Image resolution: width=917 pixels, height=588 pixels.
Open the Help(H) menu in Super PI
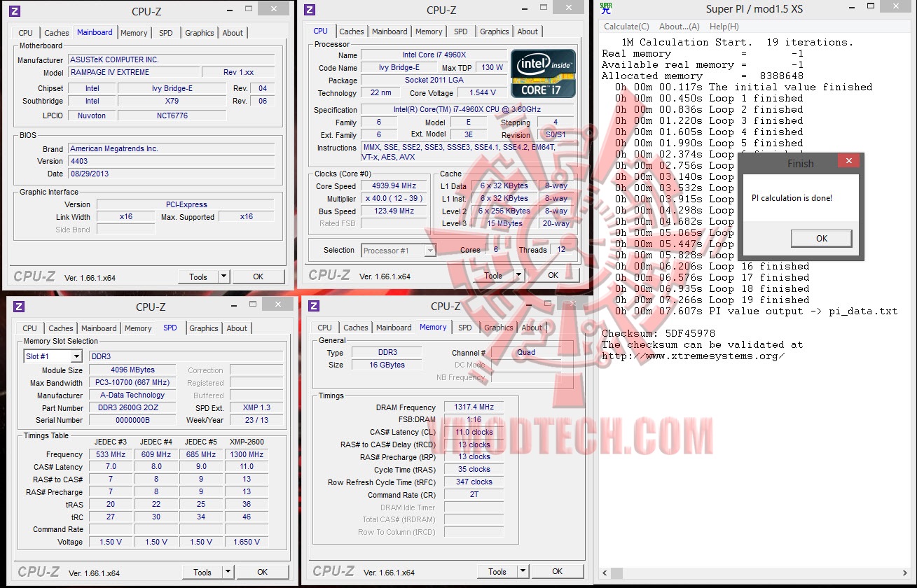[x=724, y=27]
